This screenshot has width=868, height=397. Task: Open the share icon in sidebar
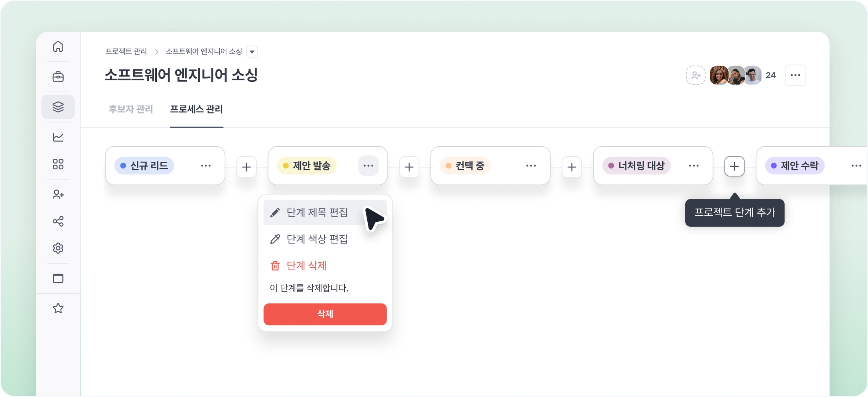point(58,221)
